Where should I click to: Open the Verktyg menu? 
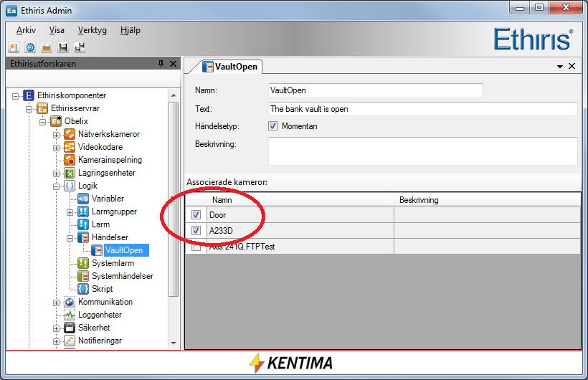coord(93,30)
